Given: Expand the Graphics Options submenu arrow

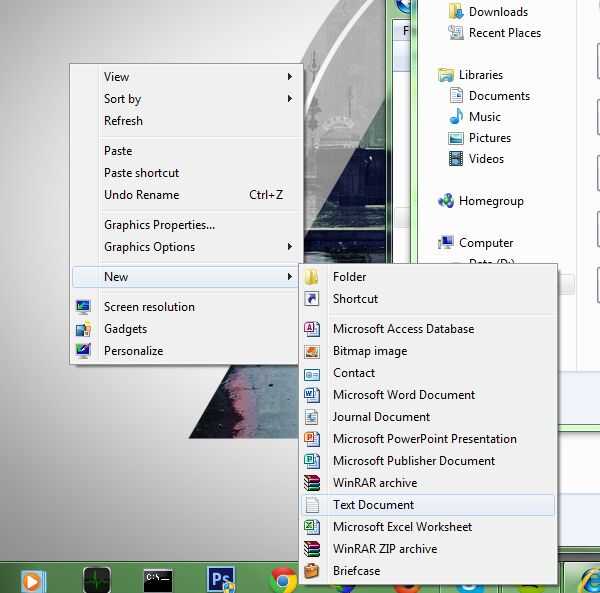Looking at the screenshot, I should click(290, 247).
